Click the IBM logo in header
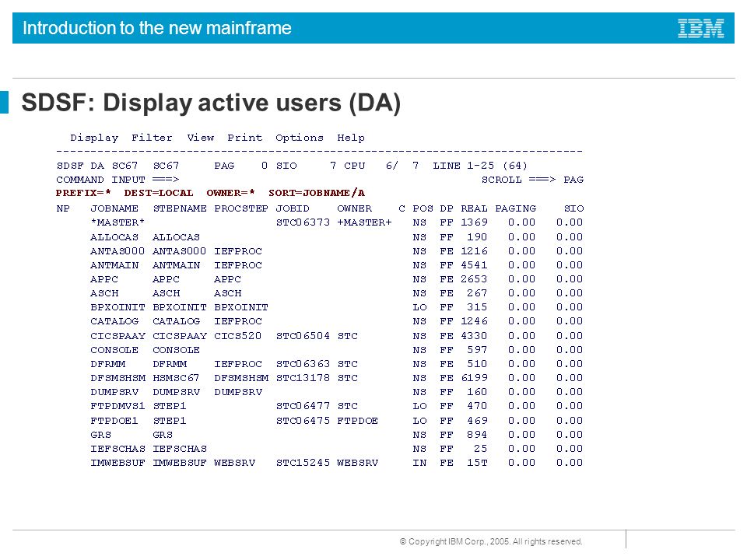 [701, 28]
